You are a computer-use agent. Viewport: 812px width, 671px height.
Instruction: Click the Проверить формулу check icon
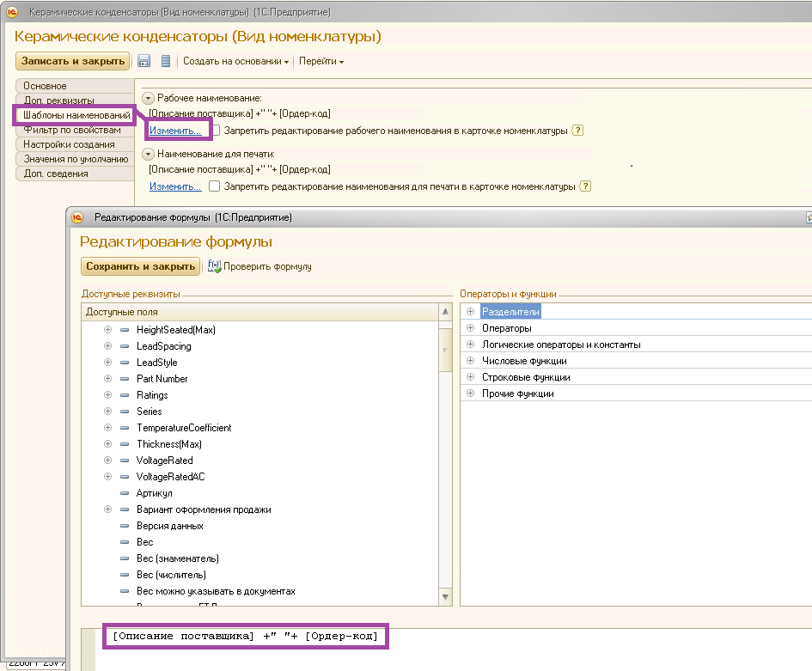point(215,266)
